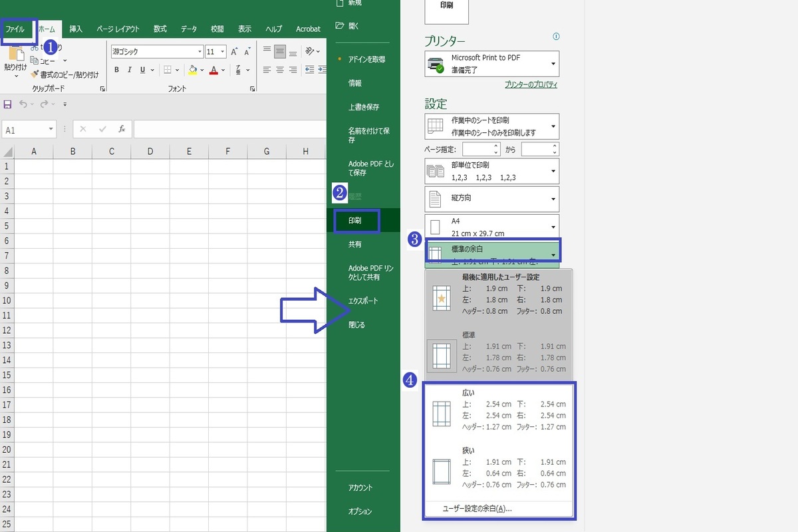This screenshot has width=798, height=532.
Task: Click the Italic formatting icon
Action: tap(130, 70)
